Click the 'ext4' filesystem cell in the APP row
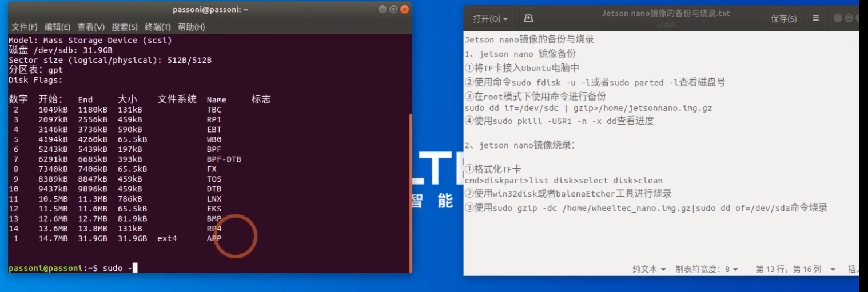The width and height of the screenshot is (868, 292). [x=167, y=238]
